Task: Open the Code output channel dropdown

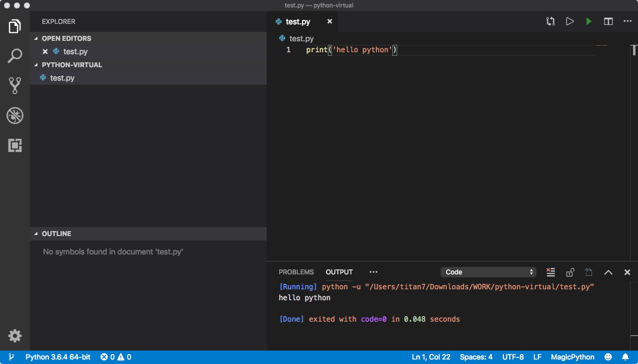Action: click(x=487, y=272)
